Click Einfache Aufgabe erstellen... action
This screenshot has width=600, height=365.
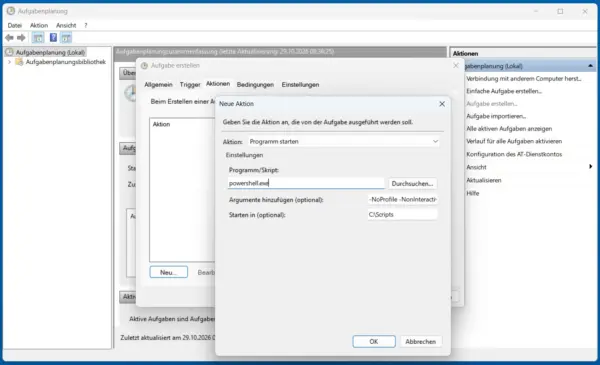coord(504,91)
